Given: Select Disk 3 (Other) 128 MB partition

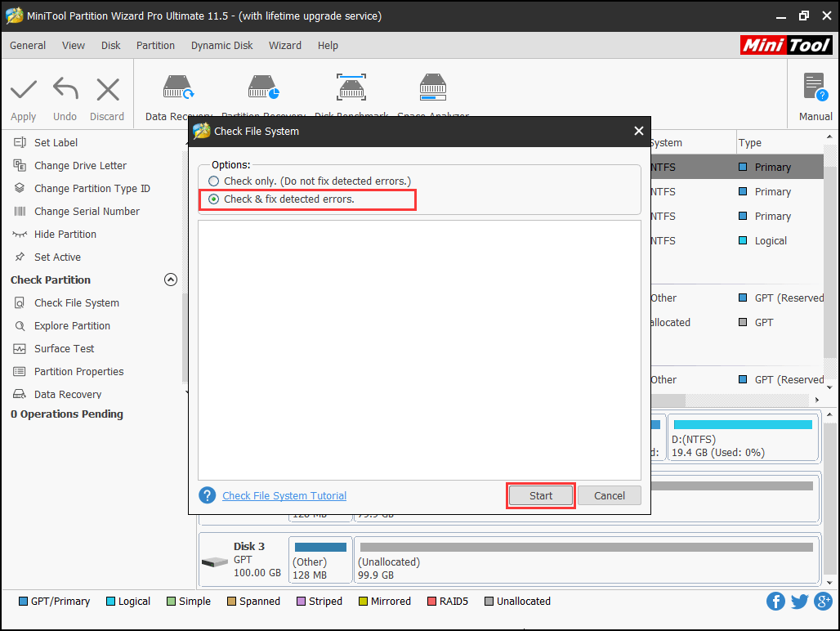Looking at the screenshot, I should click(x=320, y=560).
